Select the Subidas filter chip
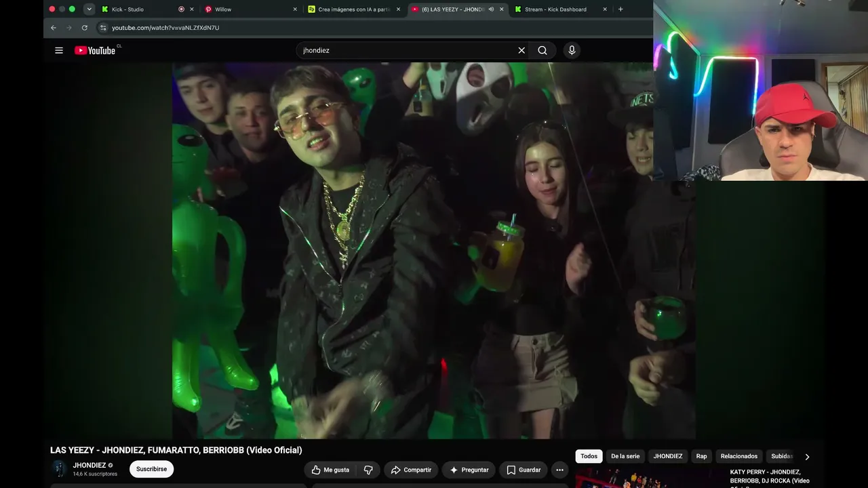The width and height of the screenshot is (868, 488). (782, 456)
